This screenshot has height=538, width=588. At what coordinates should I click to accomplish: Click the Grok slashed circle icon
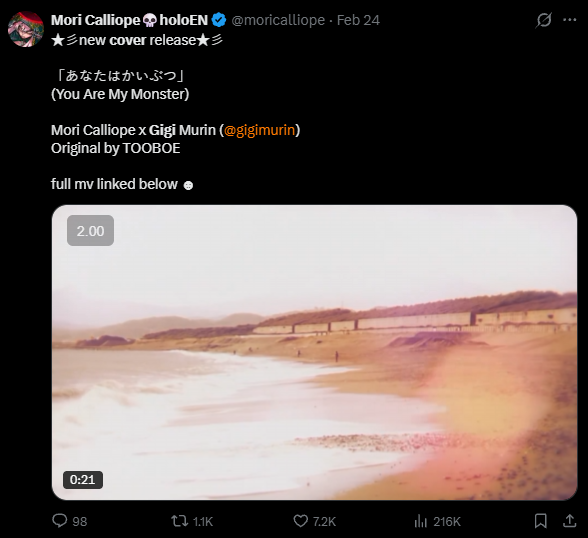pos(543,20)
